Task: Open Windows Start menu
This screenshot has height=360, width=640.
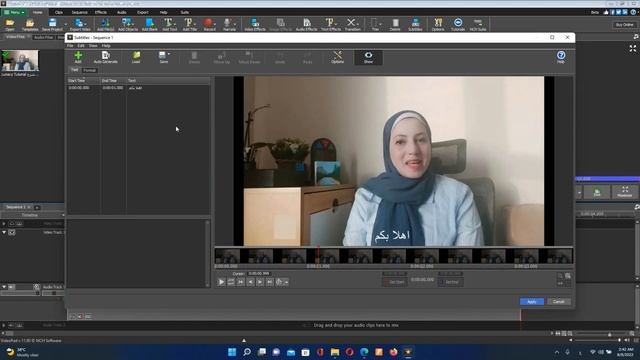Action: [x=232, y=352]
